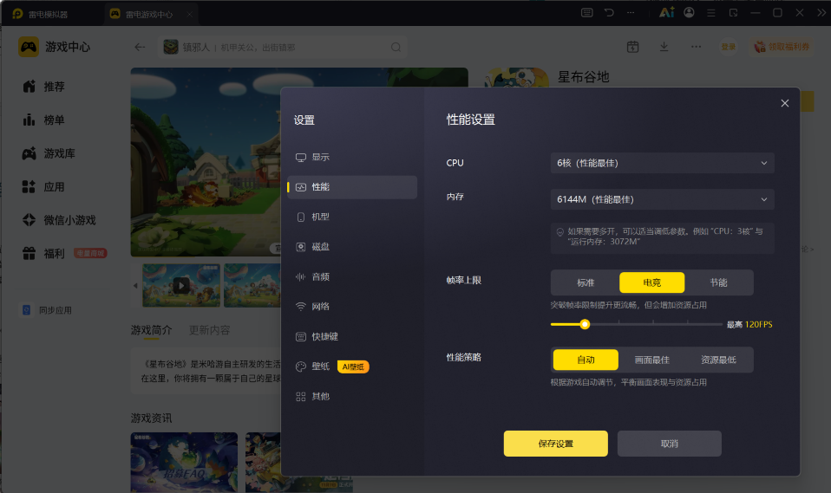Click the search magnifier icon
831x493 pixels.
coord(396,47)
